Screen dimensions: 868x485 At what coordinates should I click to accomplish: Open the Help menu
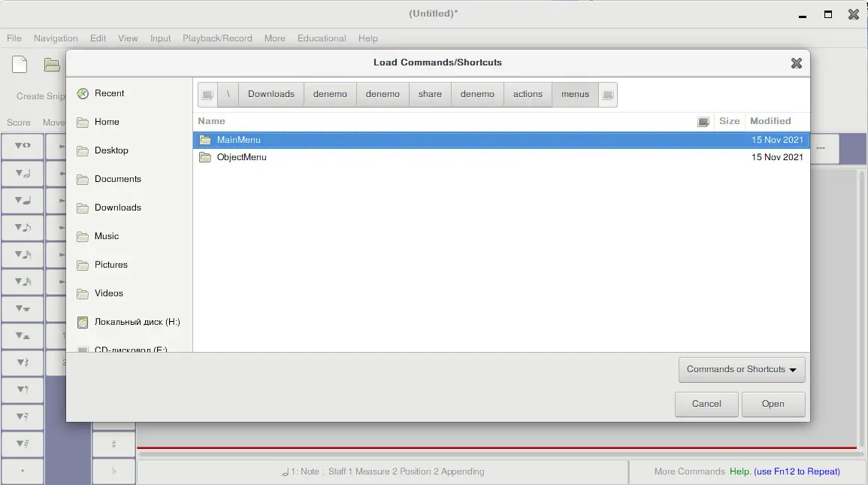click(368, 38)
